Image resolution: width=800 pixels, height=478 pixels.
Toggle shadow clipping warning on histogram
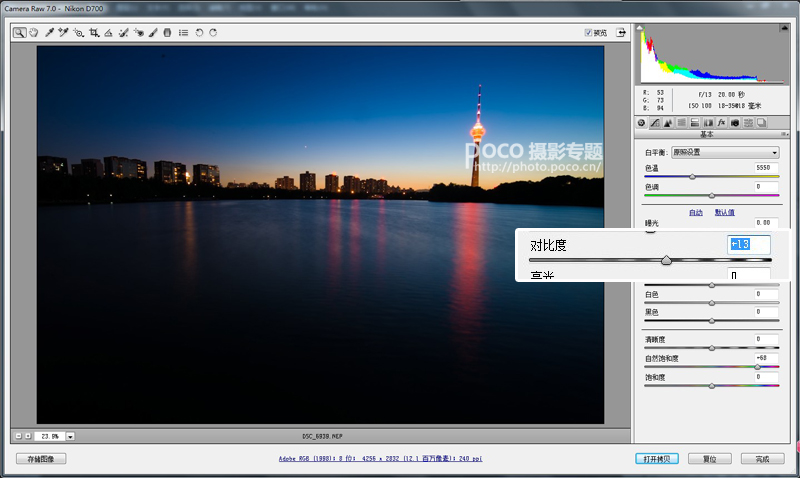click(x=640, y=28)
